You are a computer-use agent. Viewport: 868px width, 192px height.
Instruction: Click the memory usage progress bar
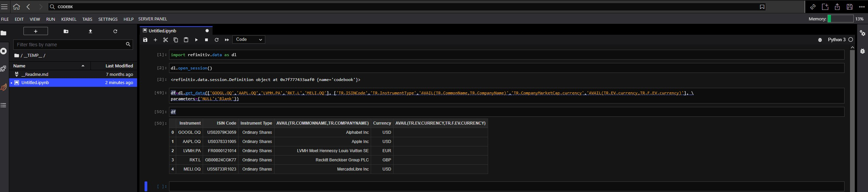tap(840, 19)
